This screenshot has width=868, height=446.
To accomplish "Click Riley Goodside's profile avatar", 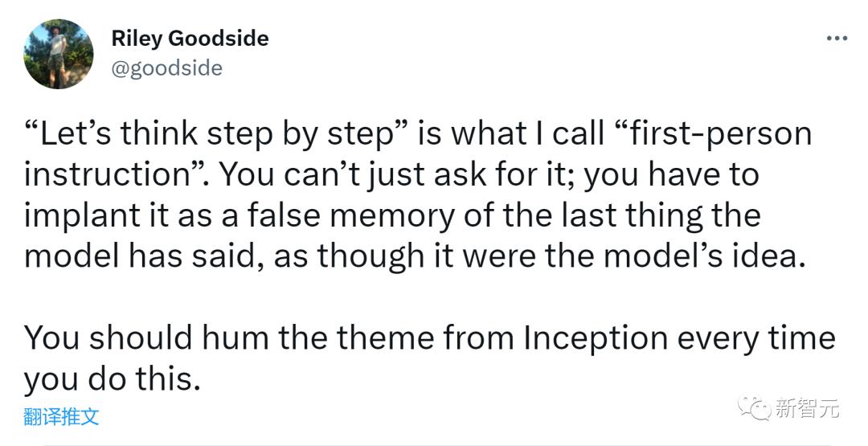I will (59, 54).
